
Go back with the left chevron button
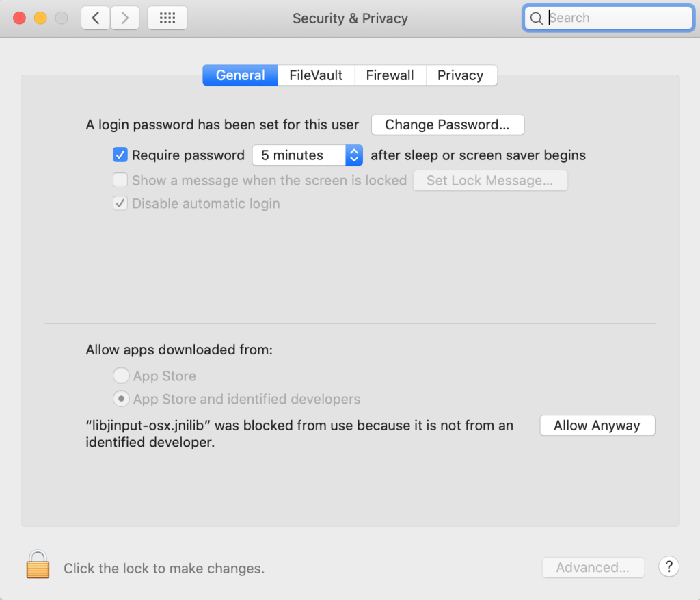[96, 18]
